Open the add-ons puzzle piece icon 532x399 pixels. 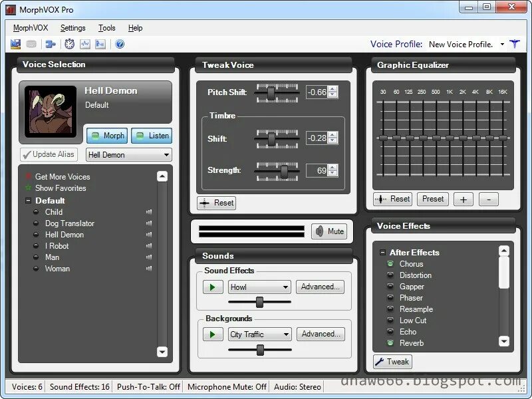pos(51,44)
